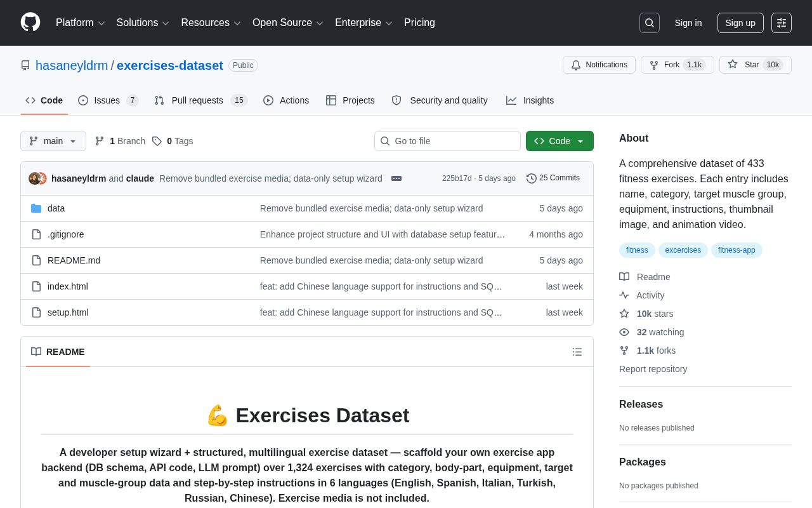The height and width of the screenshot is (508, 812).
Task: Click the README.md file icon
Action: point(36,260)
